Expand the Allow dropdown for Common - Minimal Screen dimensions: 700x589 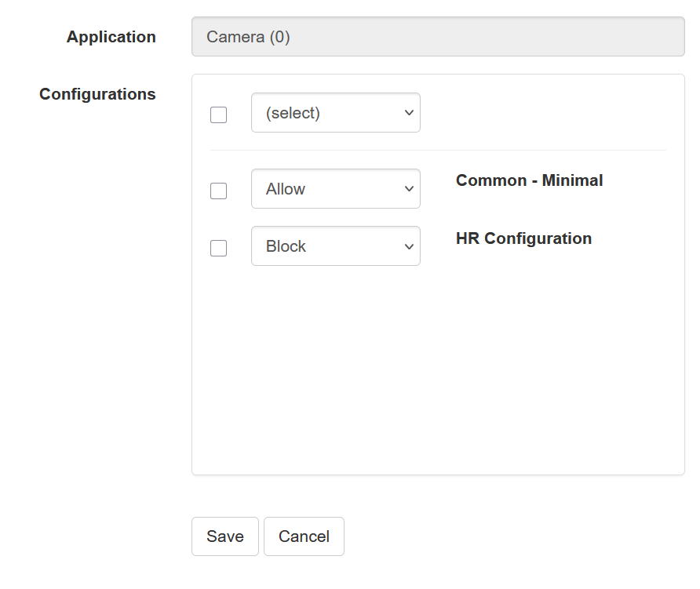click(335, 189)
